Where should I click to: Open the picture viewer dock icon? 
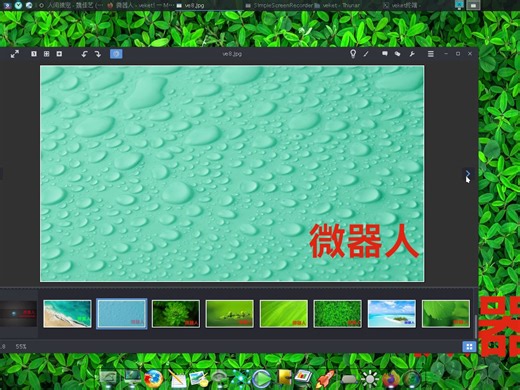pos(199,379)
